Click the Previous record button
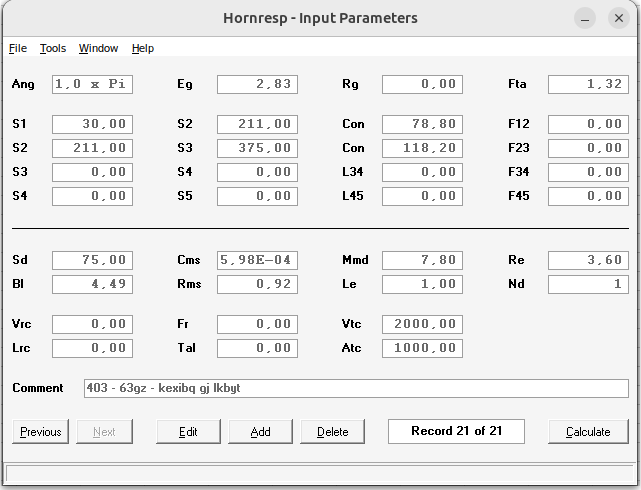Screen dimensions: 641x490 41,432
